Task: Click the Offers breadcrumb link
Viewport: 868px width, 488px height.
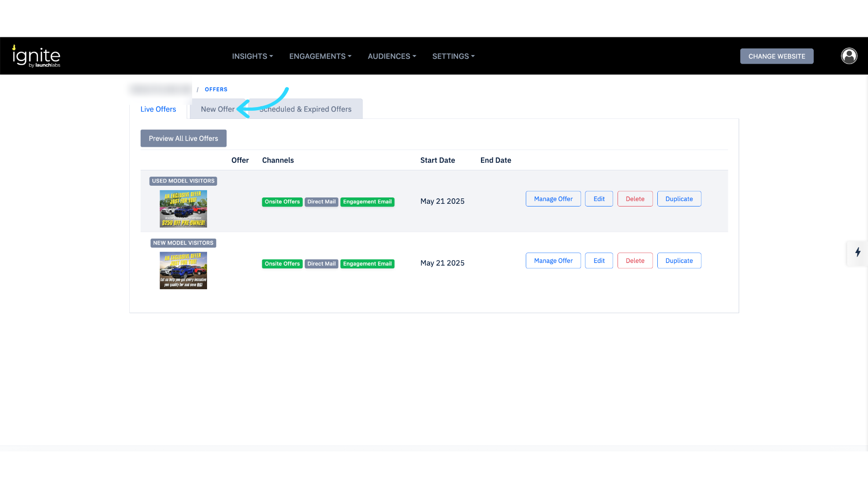Action: (216, 89)
